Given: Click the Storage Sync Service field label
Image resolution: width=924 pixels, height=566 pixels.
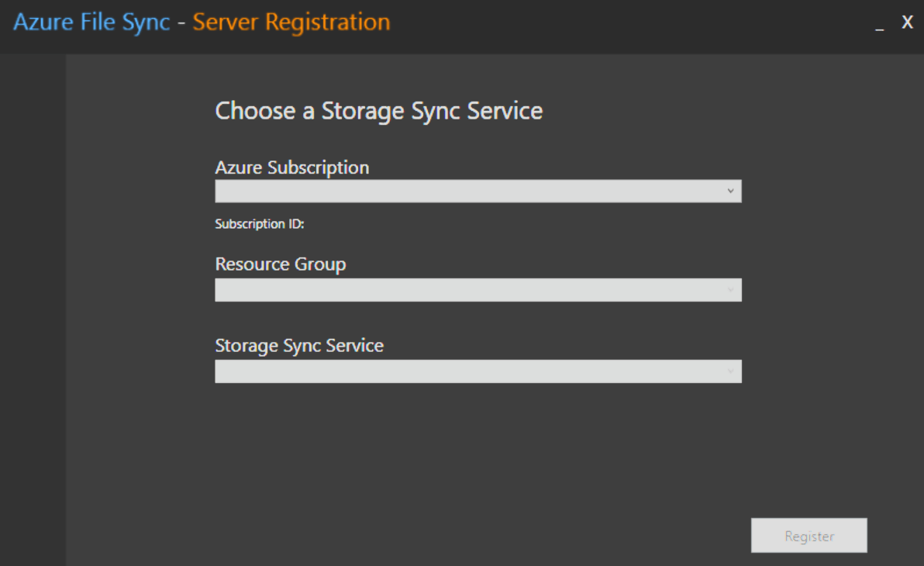Looking at the screenshot, I should click(x=299, y=346).
